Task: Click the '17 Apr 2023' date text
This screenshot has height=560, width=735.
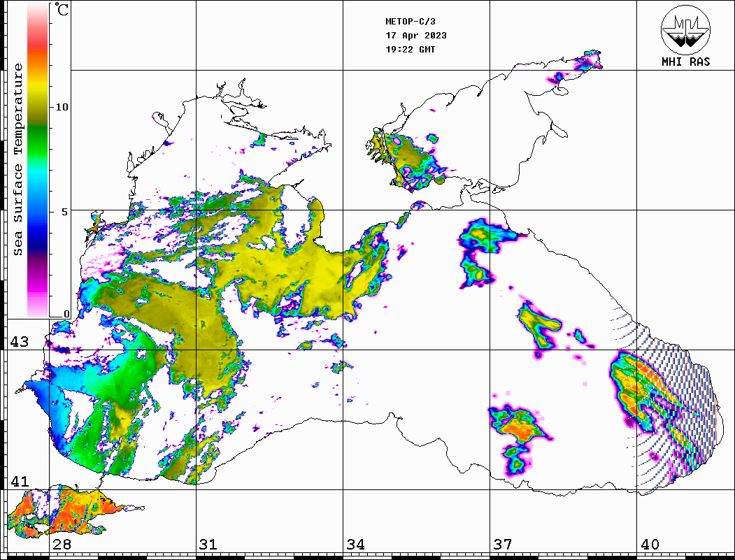Action: pyautogui.click(x=416, y=36)
